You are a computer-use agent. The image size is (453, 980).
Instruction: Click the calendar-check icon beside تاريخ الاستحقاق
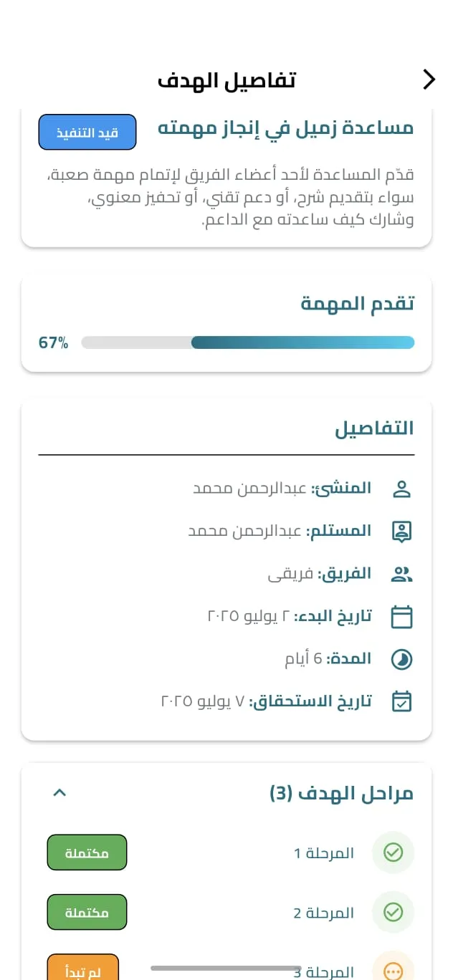[x=402, y=701]
